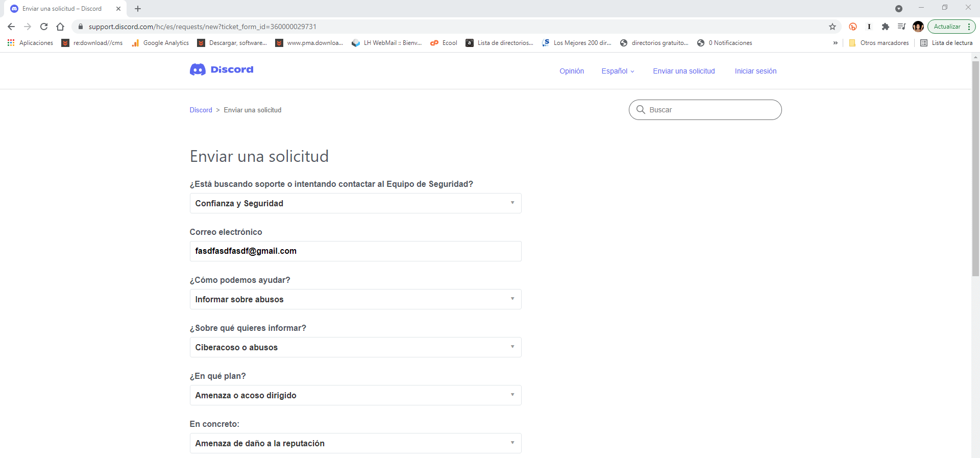Open the tab search circle button
Viewport: 980px width, 458px height.
click(x=899, y=9)
